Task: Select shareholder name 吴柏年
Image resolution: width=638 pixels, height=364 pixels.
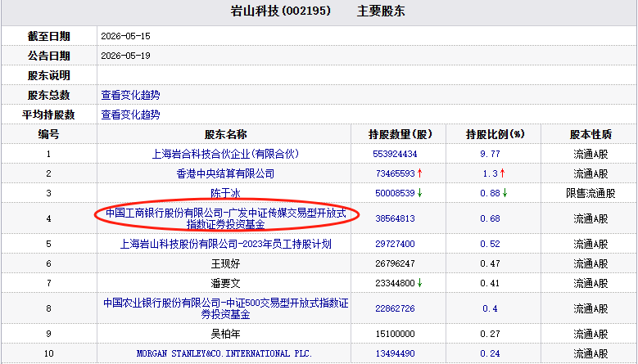Action: coord(225,334)
